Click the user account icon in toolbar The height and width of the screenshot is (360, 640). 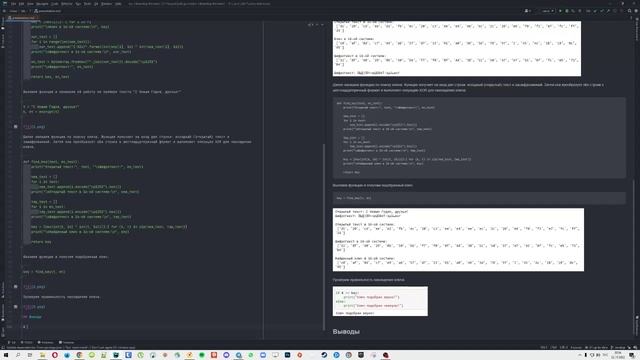pyautogui.click(x=527, y=11)
